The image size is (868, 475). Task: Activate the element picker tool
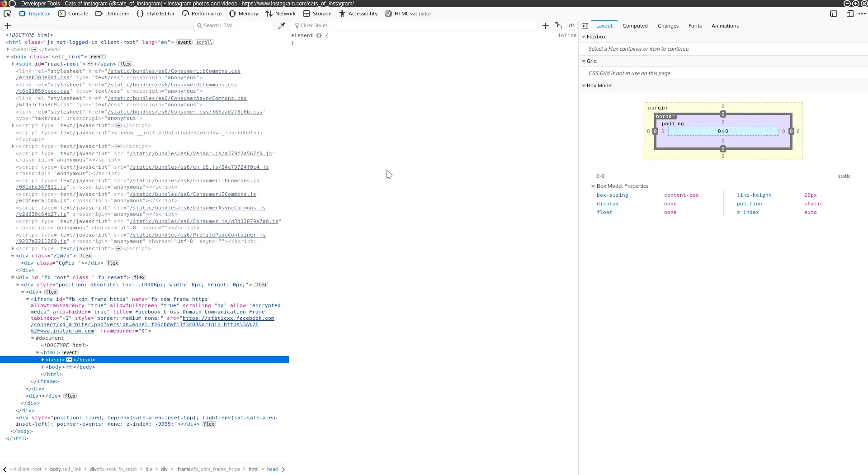[7, 14]
